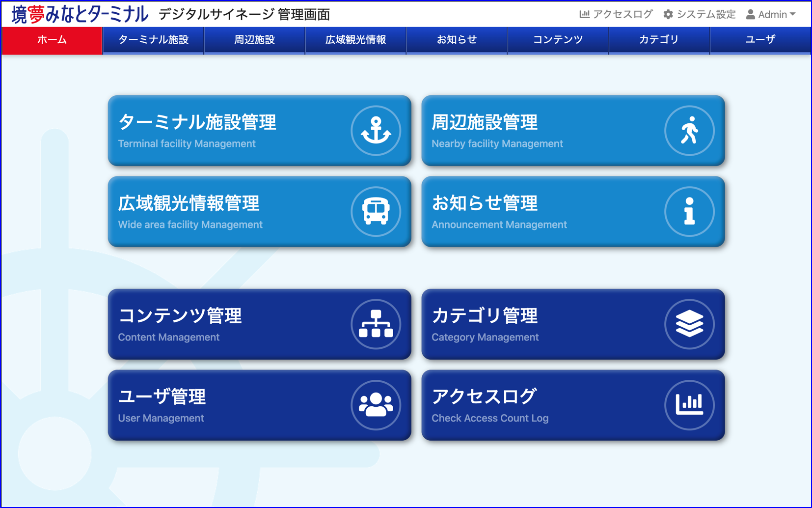The height and width of the screenshot is (508, 812).
Task: Open カテゴリ管理 card title
Action: pos(485,316)
